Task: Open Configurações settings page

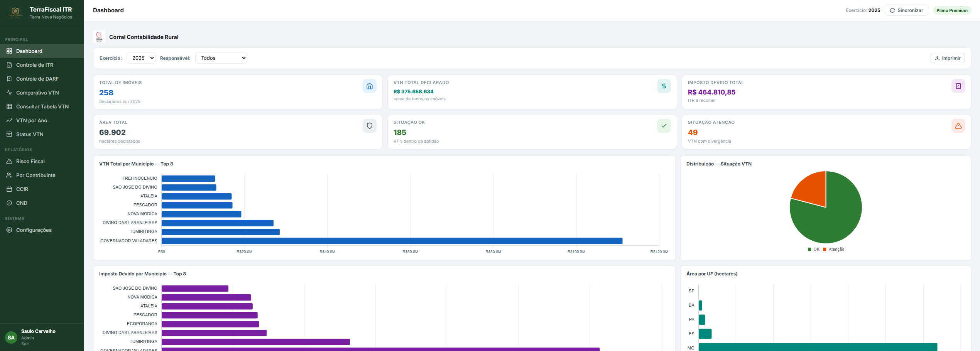Action: tap(42, 230)
